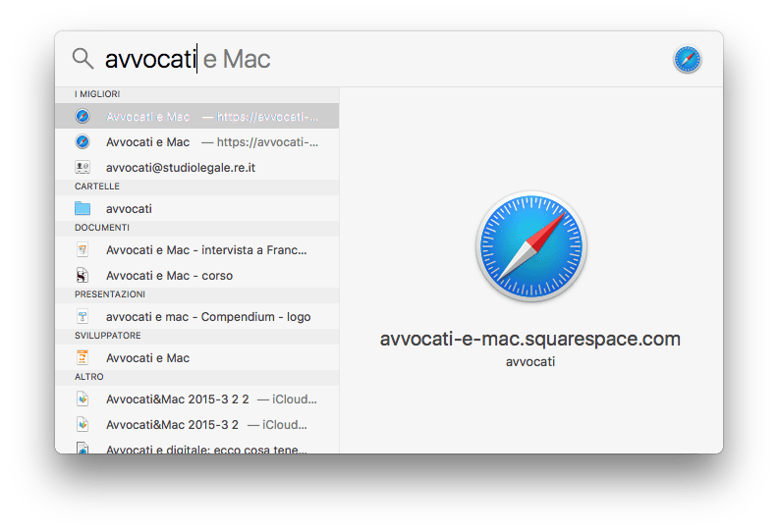Open the highlighted Avvocati e Mac Safari result
Screen dimensions: 778x532
click(x=197, y=116)
